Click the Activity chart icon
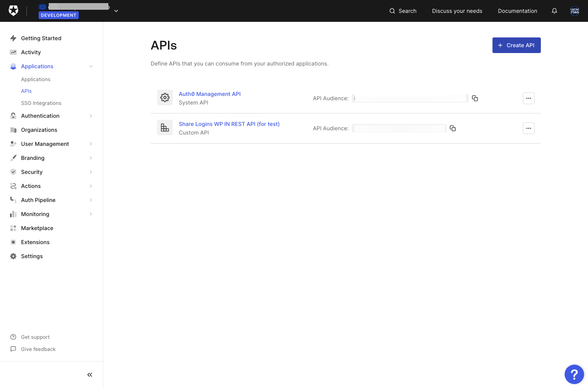 [13, 52]
